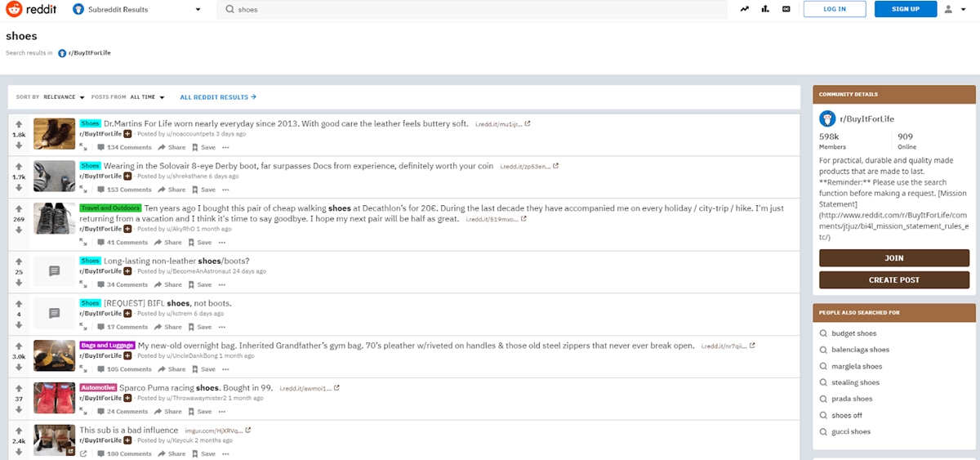
Task: Save the Long-lasting non-leather shoes post
Action: [203, 285]
